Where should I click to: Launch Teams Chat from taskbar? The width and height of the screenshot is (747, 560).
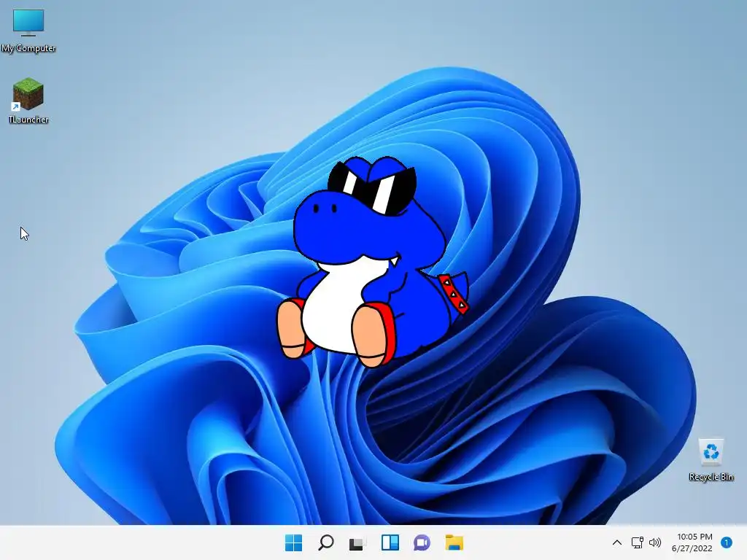click(x=422, y=542)
